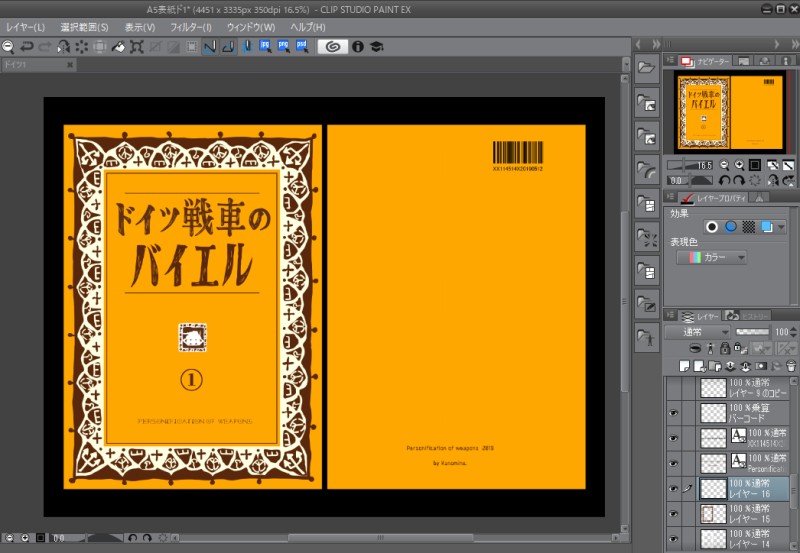The height and width of the screenshot is (553, 800).
Task: Toggle snap to special ruler in the command bar
Action: pos(228,47)
